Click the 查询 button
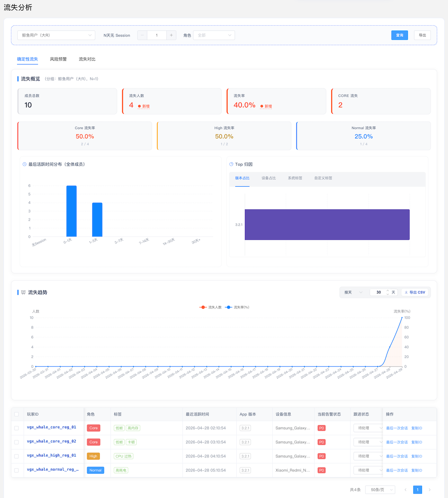This screenshot has width=448, height=498. pos(400,35)
